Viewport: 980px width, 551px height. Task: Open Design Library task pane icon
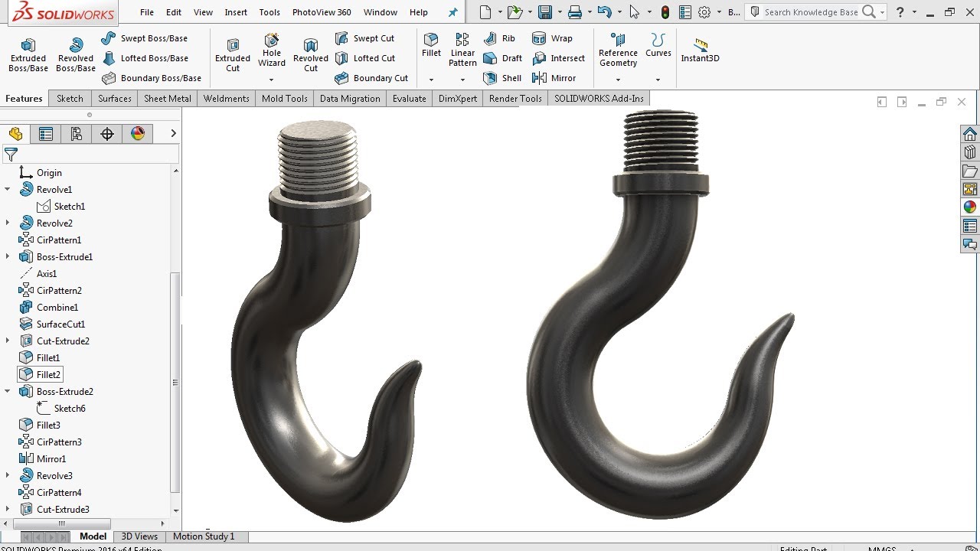(x=970, y=152)
